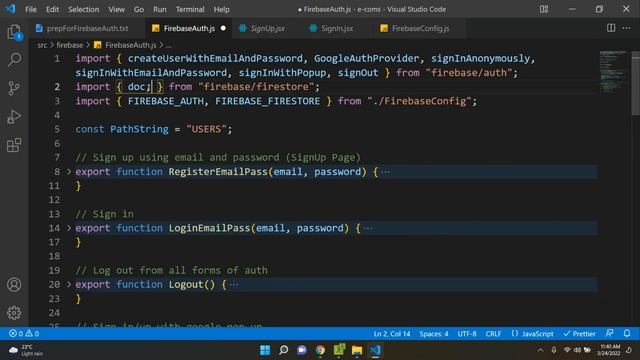Image resolution: width=640 pixels, height=360 pixels.
Task: Open the Help menu
Action: (x=222, y=9)
